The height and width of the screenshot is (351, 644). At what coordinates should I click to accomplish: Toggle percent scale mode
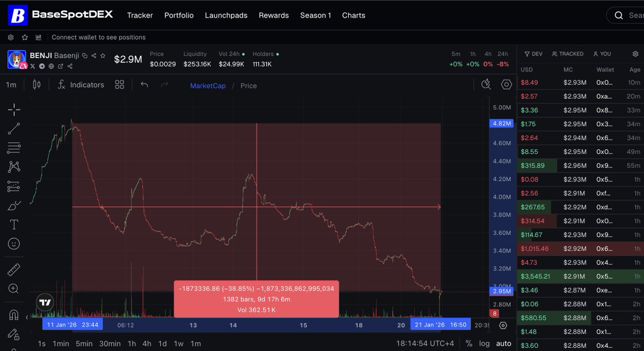click(469, 343)
